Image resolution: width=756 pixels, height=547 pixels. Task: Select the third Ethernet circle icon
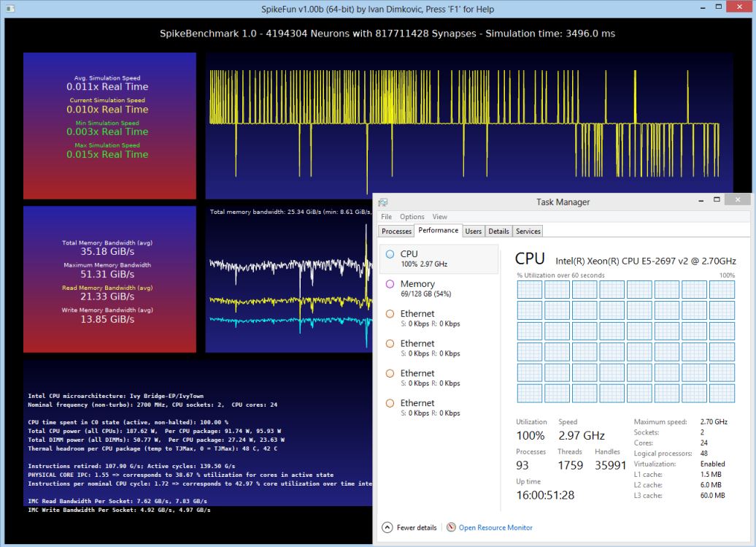pyautogui.click(x=390, y=373)
